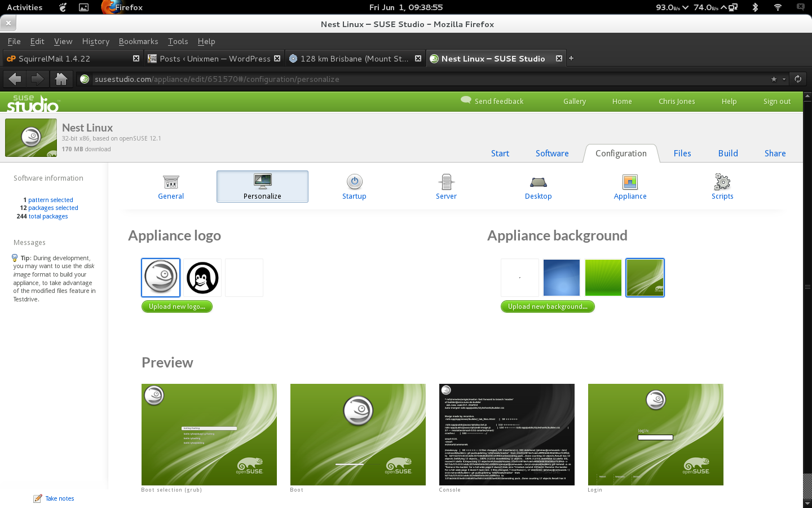Click the Nest Linux appliance icon
Image resolution: width=812 pixels, height=508 pixels.
(31, 138)
